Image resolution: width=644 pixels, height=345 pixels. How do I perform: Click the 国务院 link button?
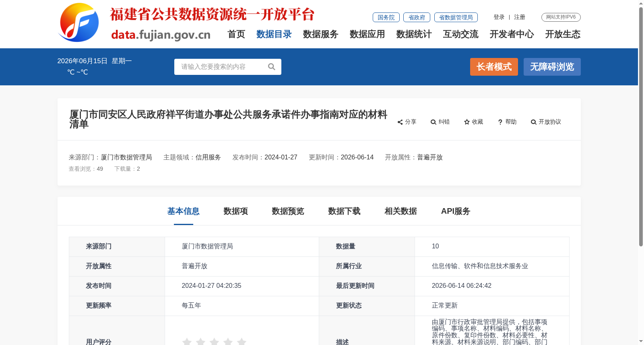pyautogui.click(x=386, y=17)
